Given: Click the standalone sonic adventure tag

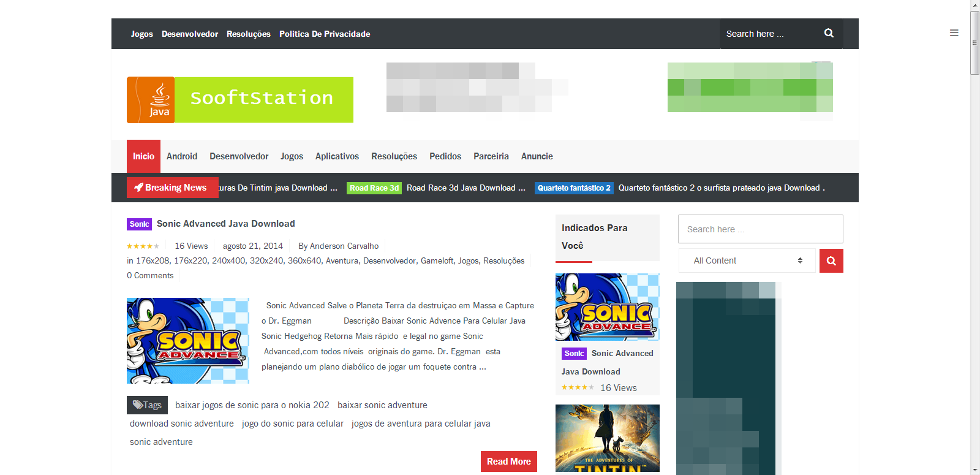Looking at the screenshot, I should pyautogui.click(x=161, y=442).
